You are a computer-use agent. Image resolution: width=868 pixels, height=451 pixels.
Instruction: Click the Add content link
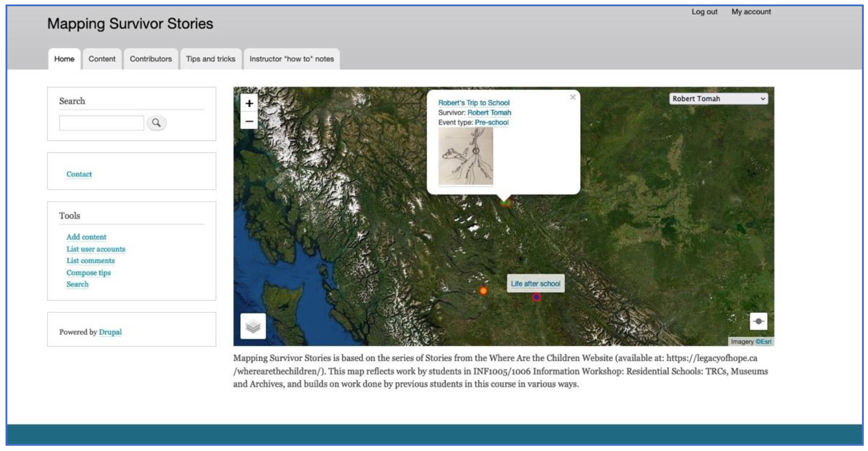click(x=86, y=237)
